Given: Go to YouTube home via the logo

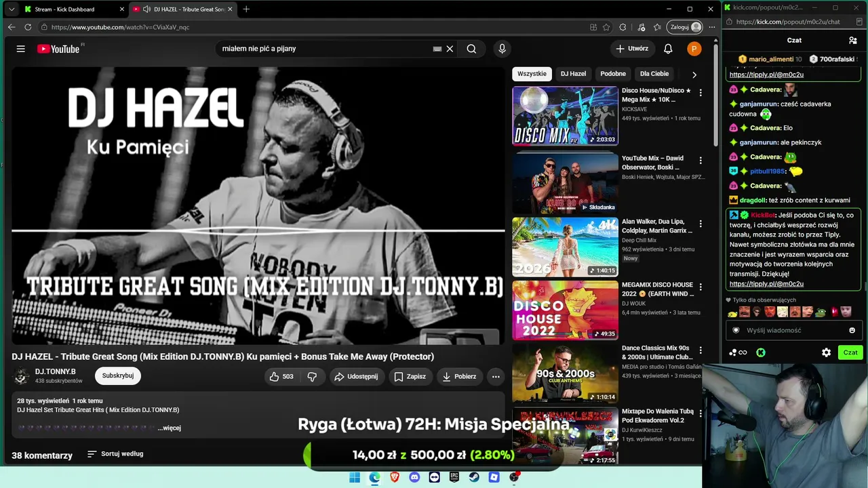Looking at the screenshot, I should (x=58, y=49).
